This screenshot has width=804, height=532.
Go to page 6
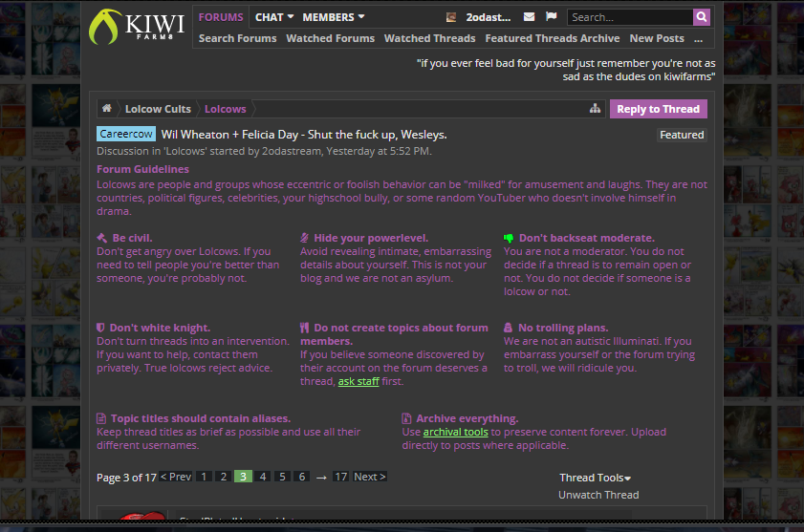pos(302,477)
